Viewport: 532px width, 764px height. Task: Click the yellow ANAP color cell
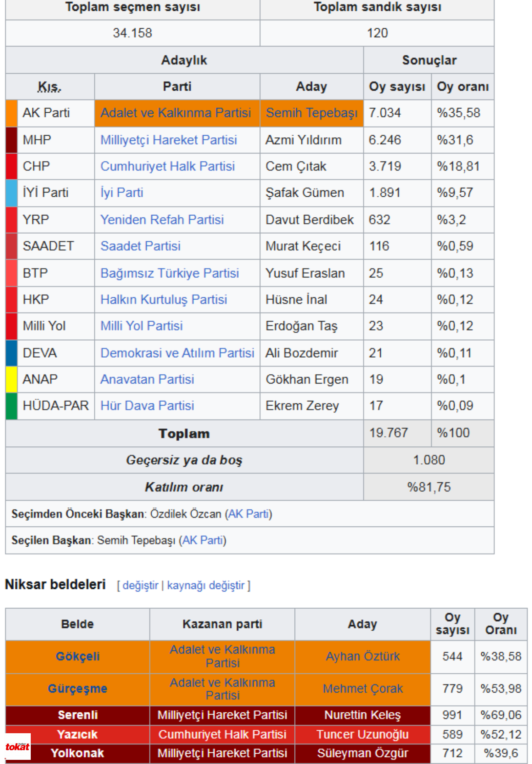click(11, 379)
